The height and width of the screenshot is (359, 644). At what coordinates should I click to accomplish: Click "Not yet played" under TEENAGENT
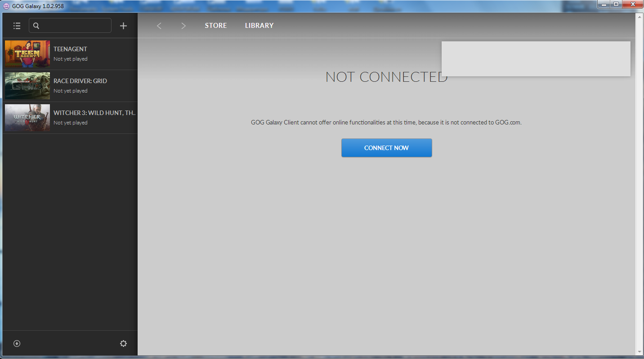click(x=71, y=59)
